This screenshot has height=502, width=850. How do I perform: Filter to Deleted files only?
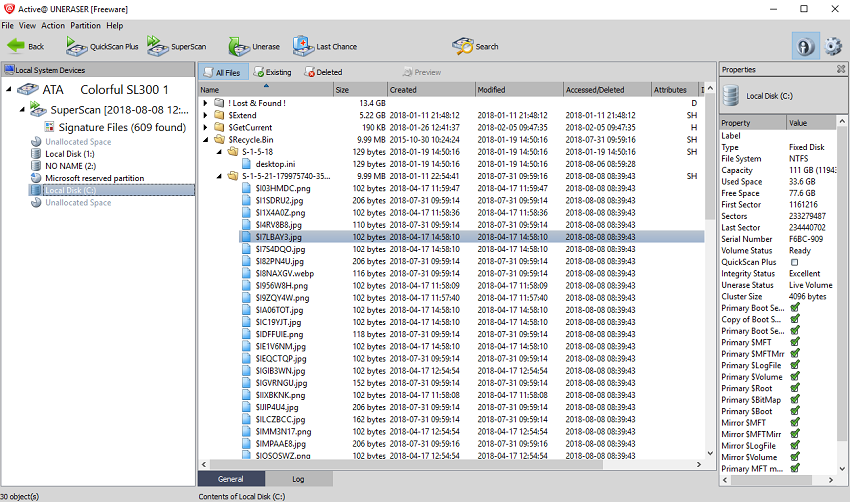click(324, 72)
